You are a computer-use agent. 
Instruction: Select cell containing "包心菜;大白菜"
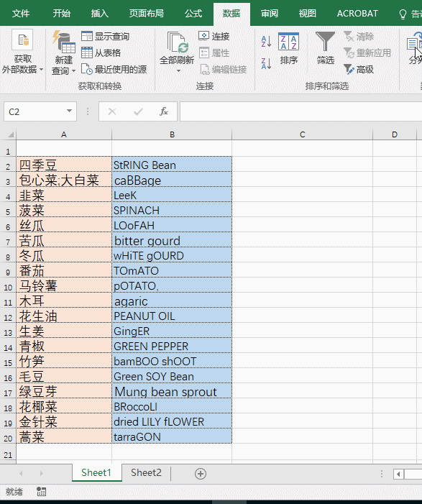[x=64, y=180]
